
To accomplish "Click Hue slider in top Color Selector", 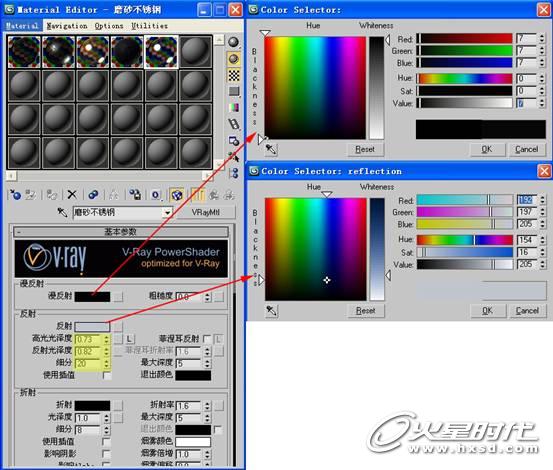I will pyautogui.click(x=464, y=78).
